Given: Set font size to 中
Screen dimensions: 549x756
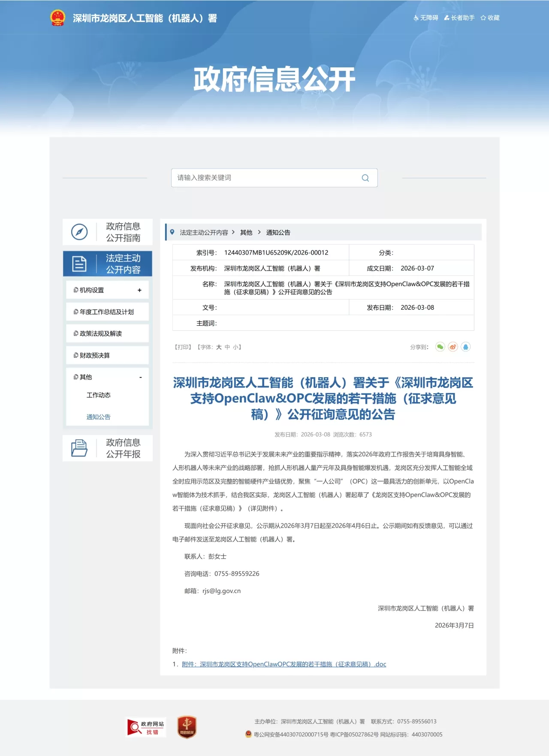Looking at the screenshot, I should pyautogui.click(x=227, y=347).
